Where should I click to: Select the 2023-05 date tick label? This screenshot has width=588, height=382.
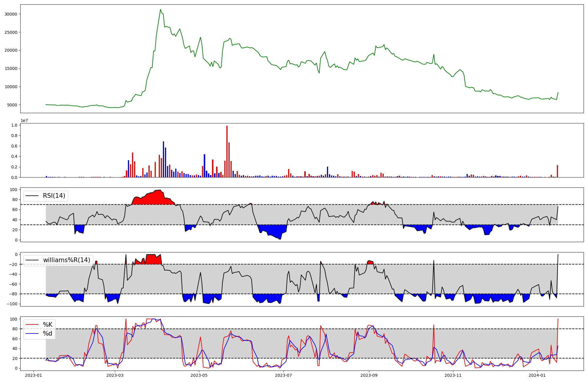pos(199,375)
